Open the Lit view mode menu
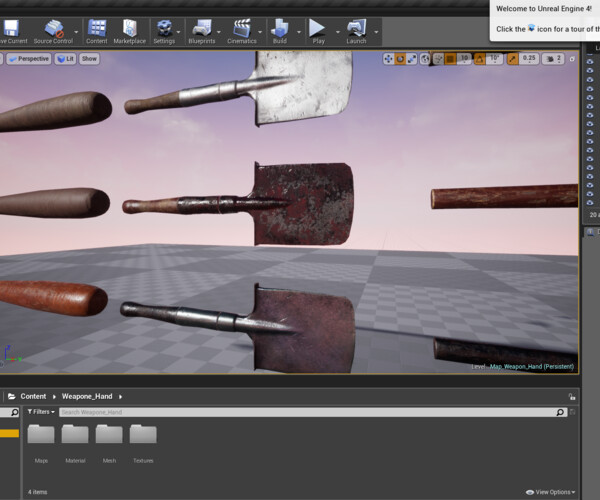The height and width of the screenshot is (500, 600). 65,59
